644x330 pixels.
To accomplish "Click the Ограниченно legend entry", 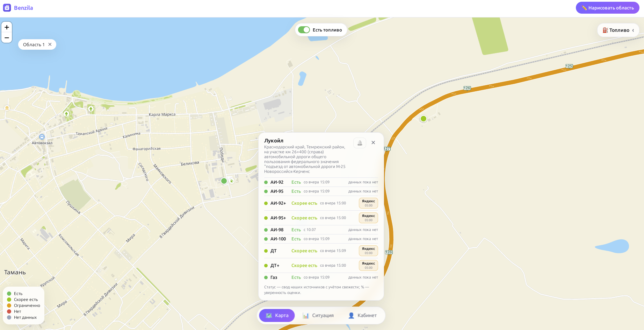I will coord(23,306).
